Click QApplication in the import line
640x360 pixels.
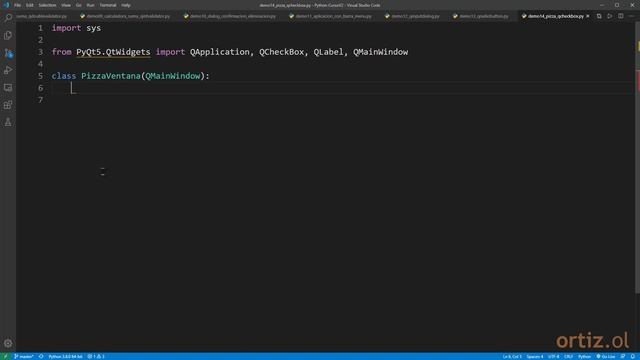[220, 52]
